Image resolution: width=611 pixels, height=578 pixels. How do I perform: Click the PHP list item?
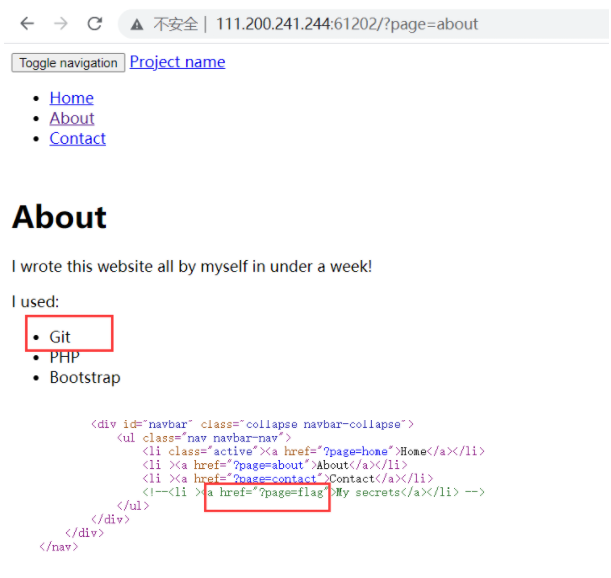[64, 357]
